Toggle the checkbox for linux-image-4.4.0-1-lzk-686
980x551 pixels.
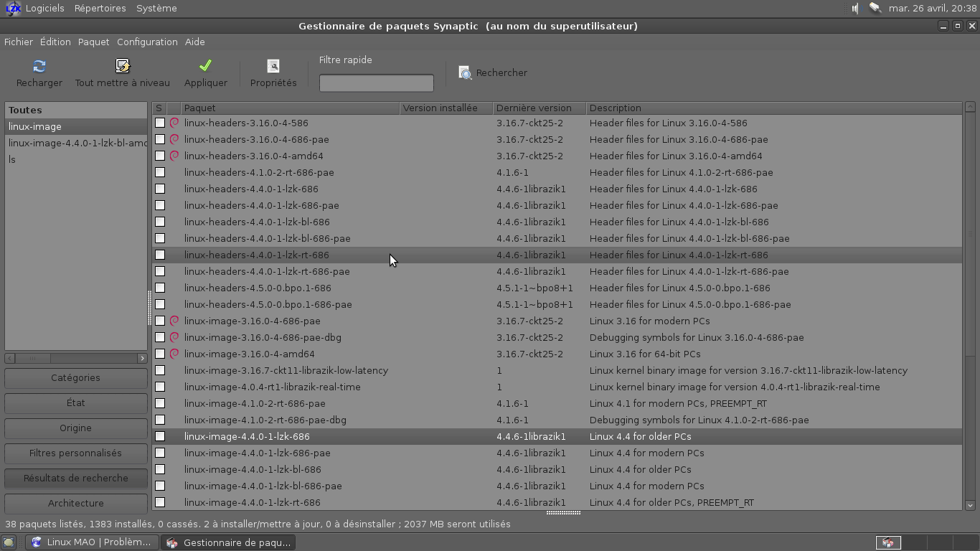[160, 436]
